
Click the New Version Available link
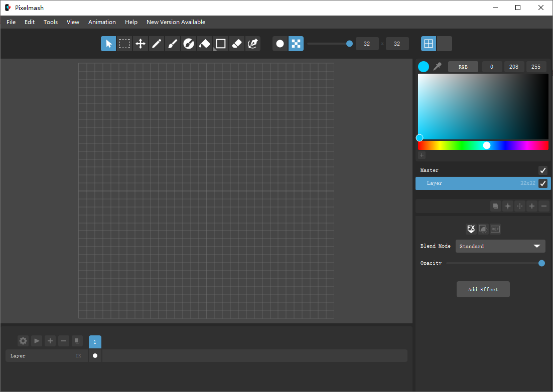click(176, 22)
